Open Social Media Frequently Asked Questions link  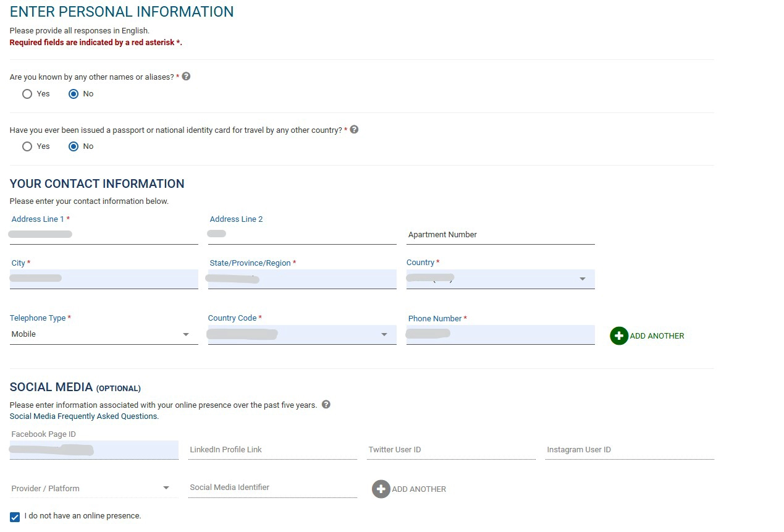click(83, 416)
